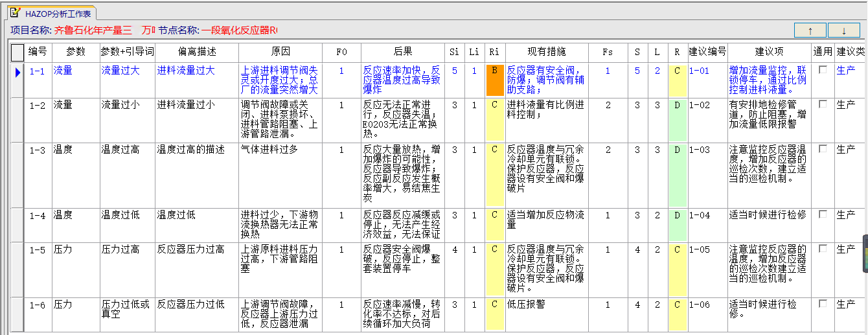Click the HAZOP worksheet tab icon
Viewport: 868px width, 335px height.
[x=16, y=13]
